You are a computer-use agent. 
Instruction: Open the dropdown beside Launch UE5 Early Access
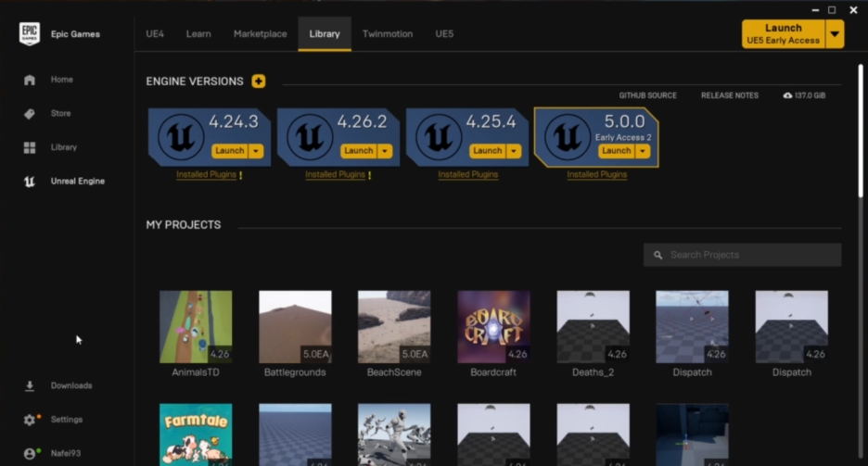(x=835, y=34)
